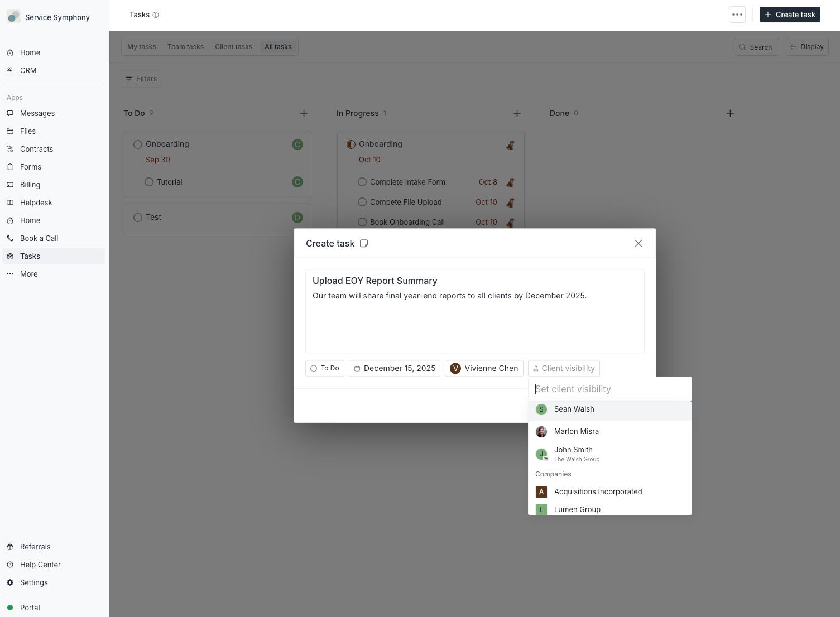The height and width of the screenshot is (617, 840).
Task: Change assignee Vivienne Chen
Action: [x=484, y=368]
